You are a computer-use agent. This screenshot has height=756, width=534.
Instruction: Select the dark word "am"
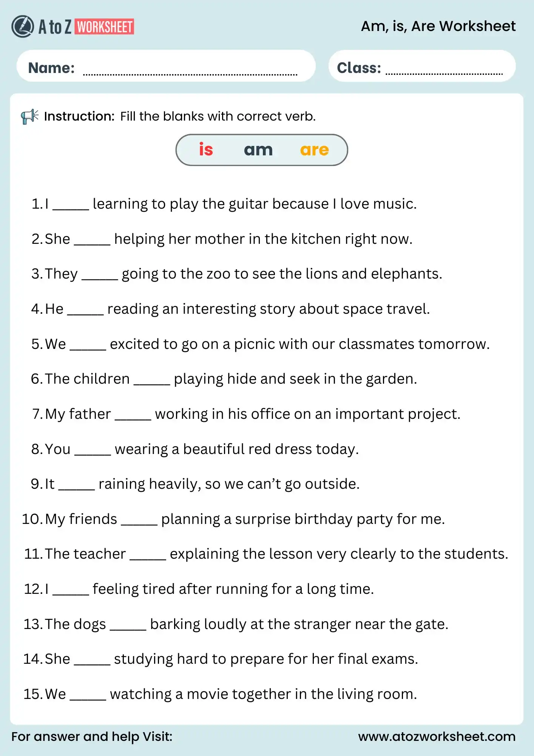(x=258, y=150)
